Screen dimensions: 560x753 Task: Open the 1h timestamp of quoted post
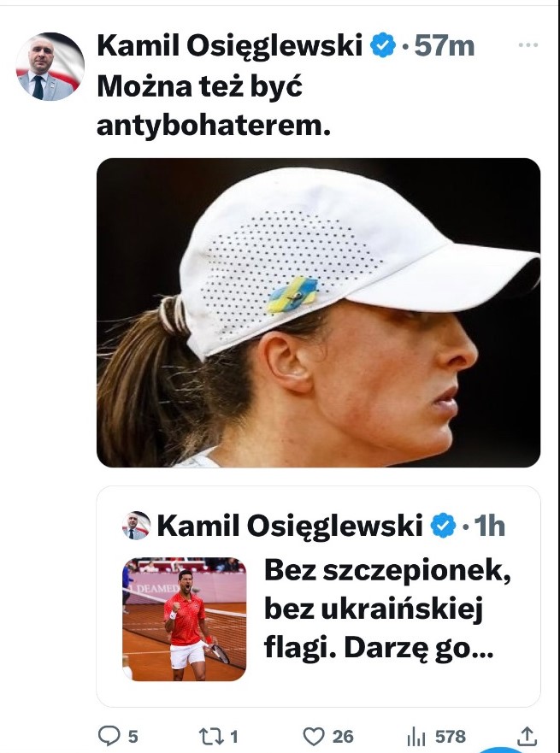coord(489,526)
